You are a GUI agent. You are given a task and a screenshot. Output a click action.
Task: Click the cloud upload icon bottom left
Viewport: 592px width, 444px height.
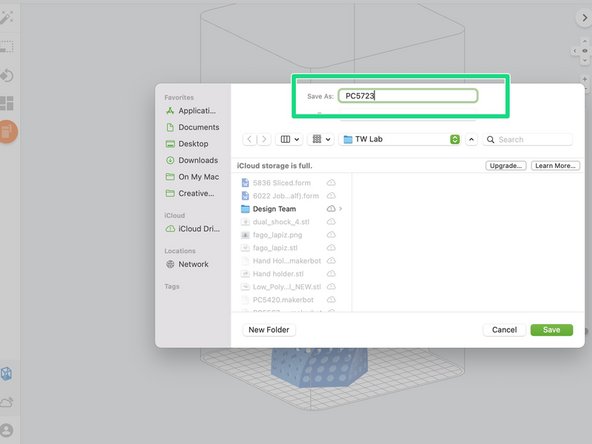[x=7, y=402]
